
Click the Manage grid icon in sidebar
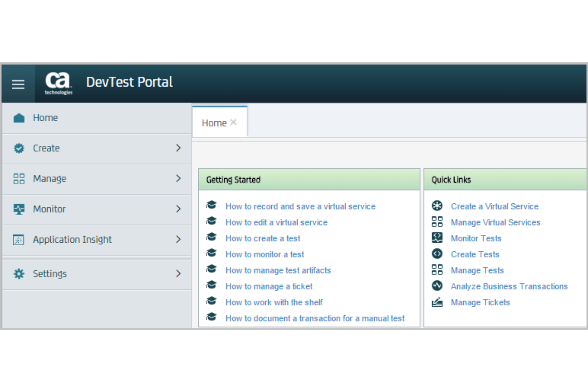pyautogui.click(x=19, y=179)
